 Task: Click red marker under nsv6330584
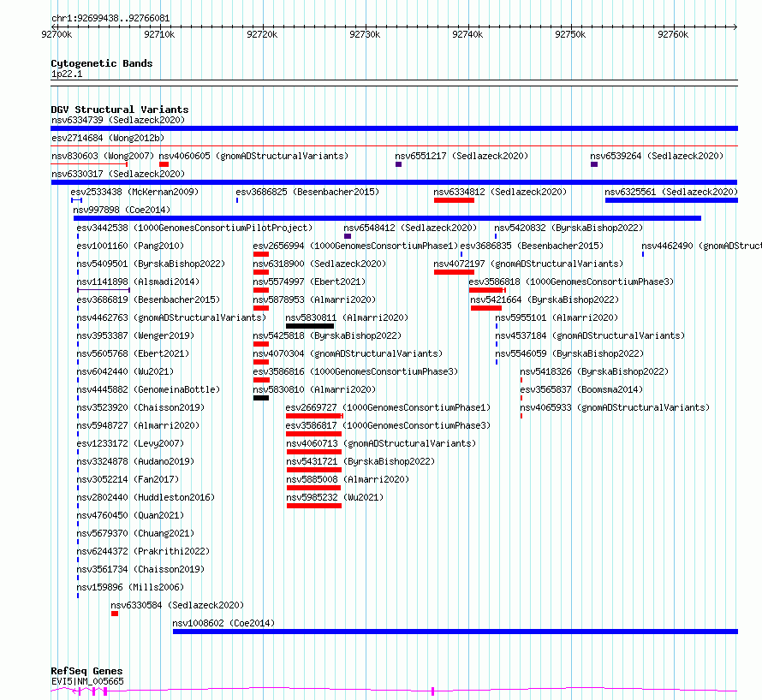(115, 614)
